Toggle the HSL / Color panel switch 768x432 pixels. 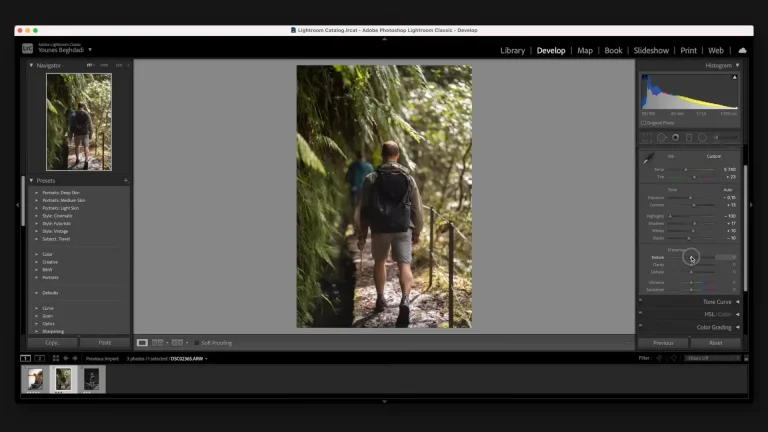[x=641, y=312]
